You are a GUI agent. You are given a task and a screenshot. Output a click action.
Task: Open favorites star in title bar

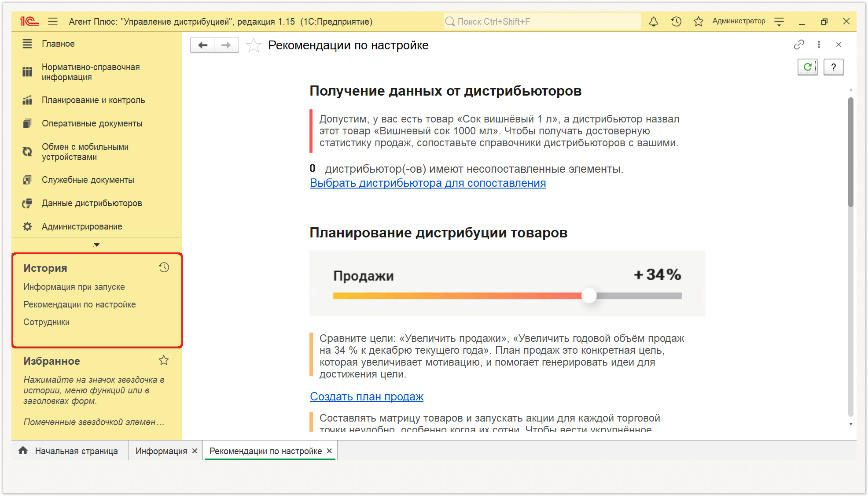pos(699,21)
